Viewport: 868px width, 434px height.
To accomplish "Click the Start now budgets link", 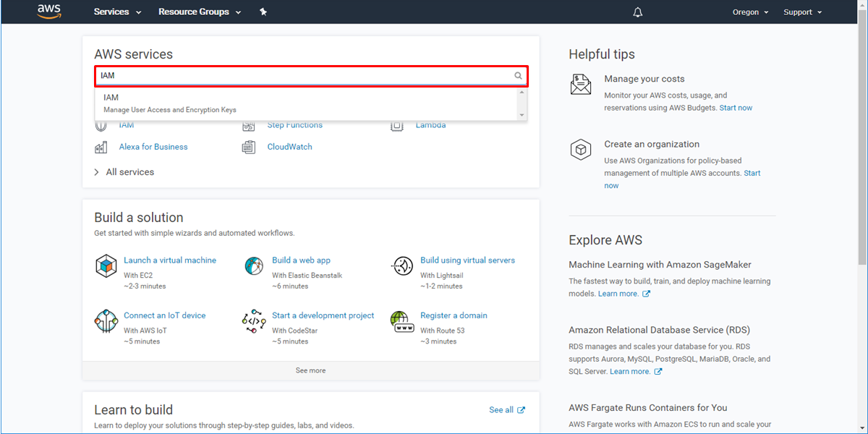I will pyautogui.click(x=736, y=108).
